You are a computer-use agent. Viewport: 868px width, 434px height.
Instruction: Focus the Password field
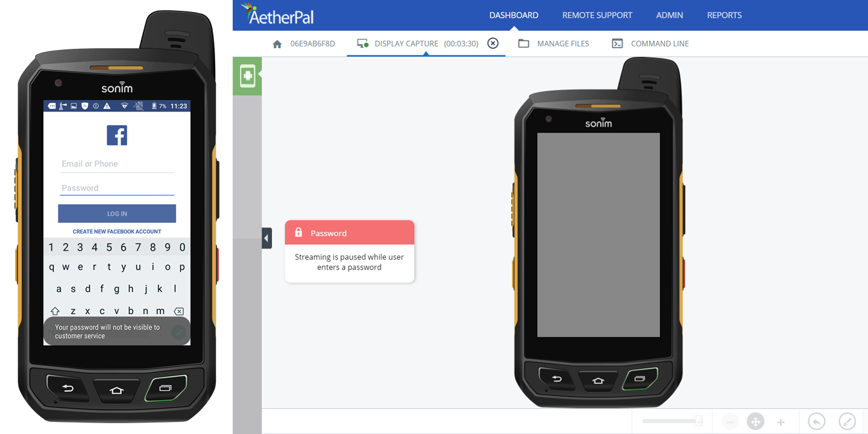tap(117, 188)
